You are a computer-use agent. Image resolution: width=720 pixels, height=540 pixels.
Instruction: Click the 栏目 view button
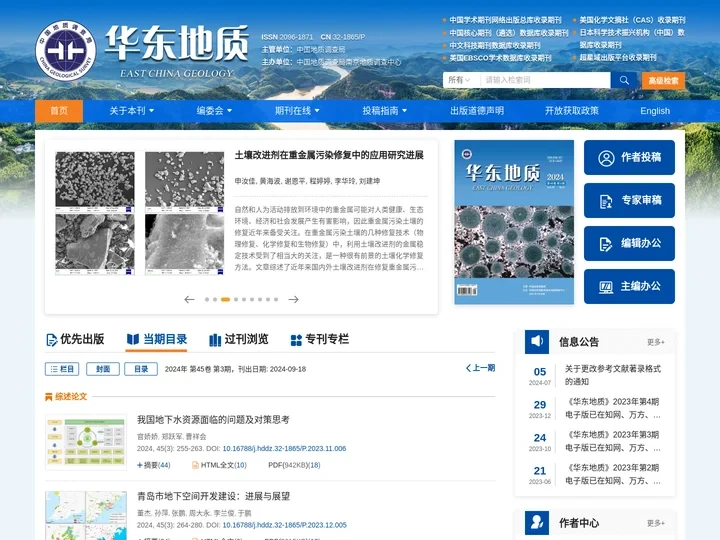(62, 369)
